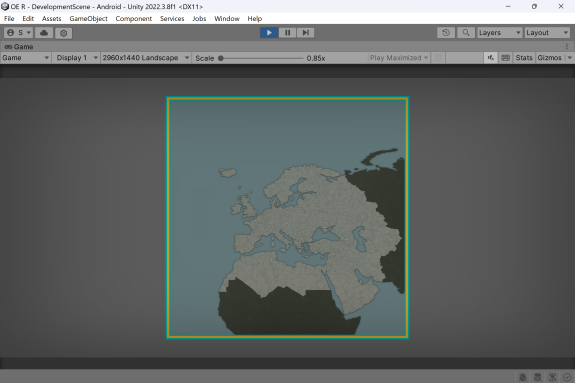
Task: Advance one frame with the Step button
Action: [305, 33]
